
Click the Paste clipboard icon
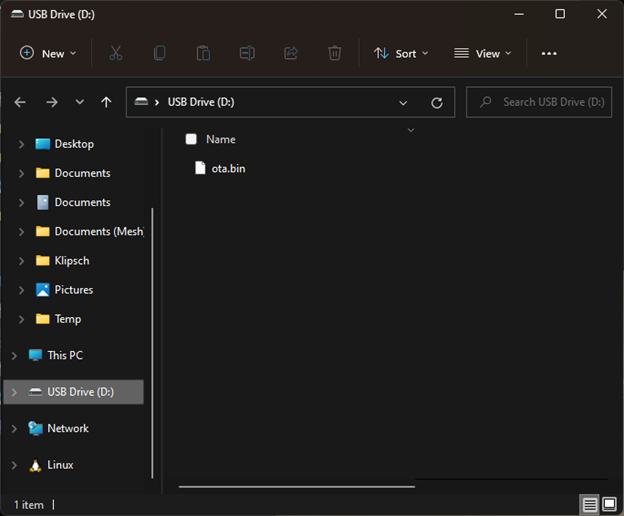pyautogui.click(x=203, y=53)
